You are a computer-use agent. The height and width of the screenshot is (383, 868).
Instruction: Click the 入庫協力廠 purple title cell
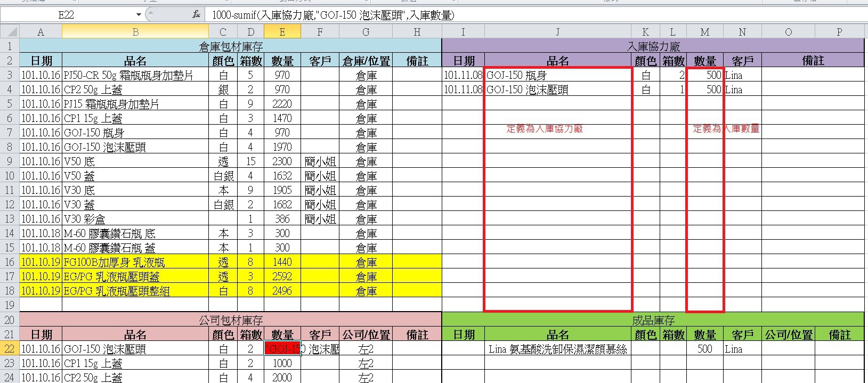coord(653,46)
